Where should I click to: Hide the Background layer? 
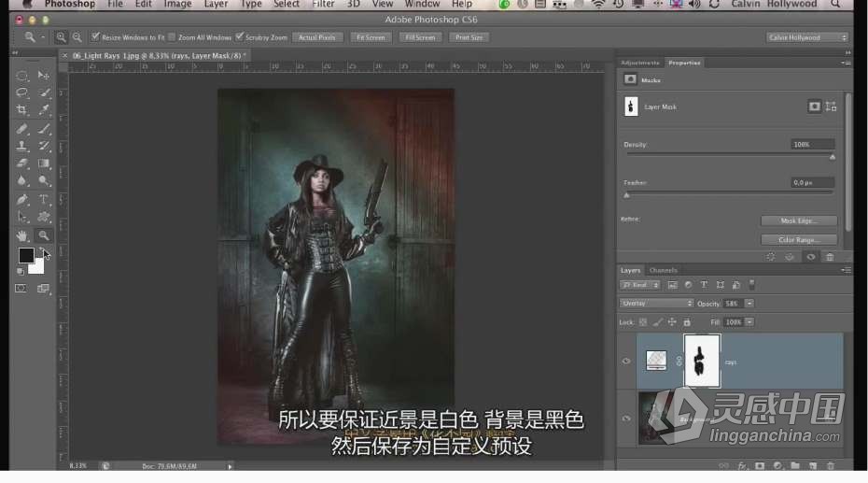tap(626, 419)
